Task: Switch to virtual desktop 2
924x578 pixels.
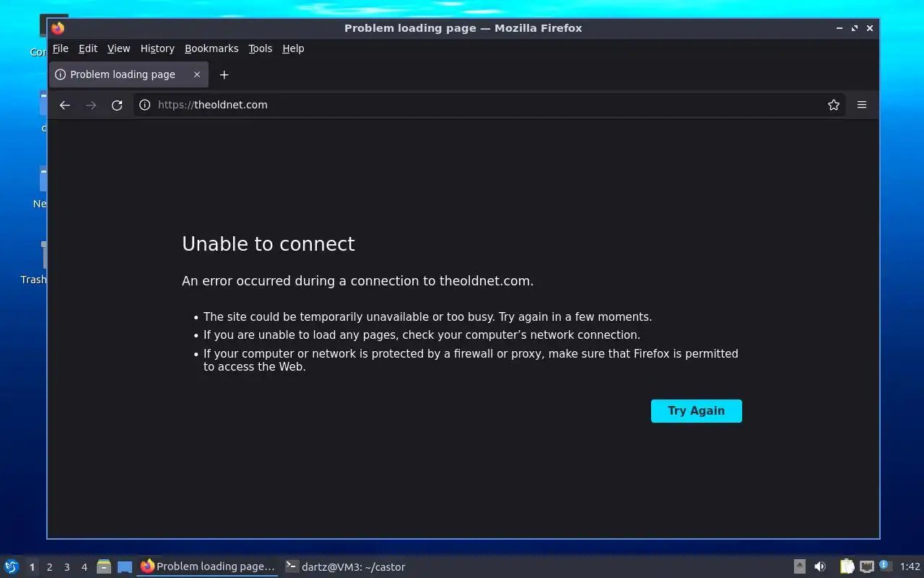Action: tap(49, 567)
